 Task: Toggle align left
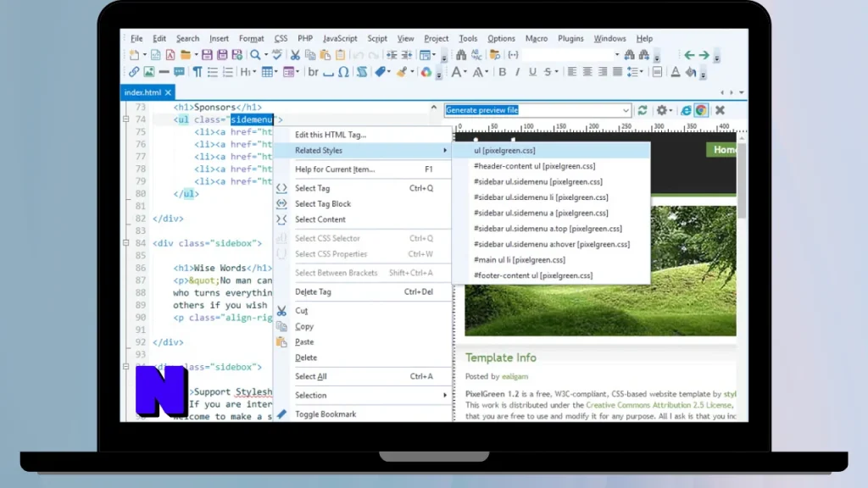[x=572, y=72]
